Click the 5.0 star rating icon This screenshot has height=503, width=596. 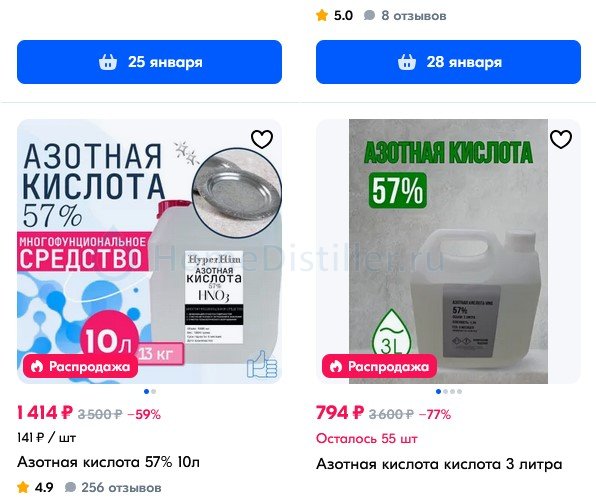pos(322,16)
